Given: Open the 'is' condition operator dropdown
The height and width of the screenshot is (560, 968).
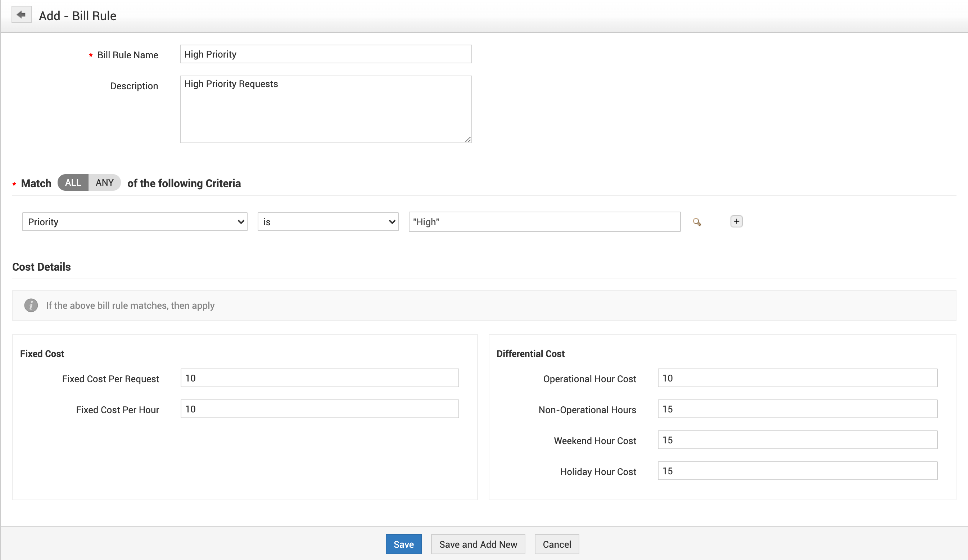Looking at the screenshot, I should 328,222.
